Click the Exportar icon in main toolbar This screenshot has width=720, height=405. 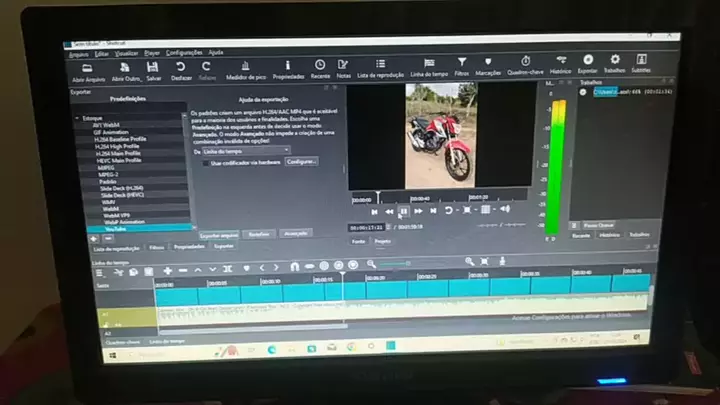click(x=588, y=61)
